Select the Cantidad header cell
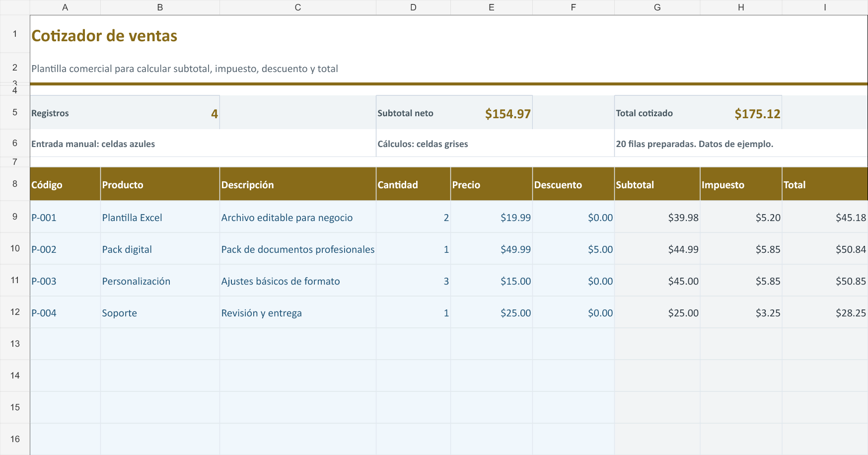The height and width of the screenshot is (455, 868). coord(413,185)
